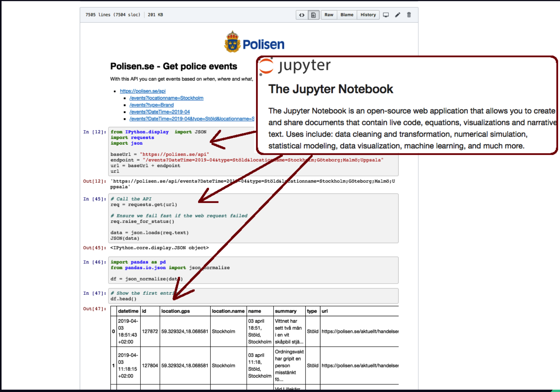Open the https://polisen.se/api link
Image resolution: width=560 pixels, height=392 pixels.
tap(143, 91)
